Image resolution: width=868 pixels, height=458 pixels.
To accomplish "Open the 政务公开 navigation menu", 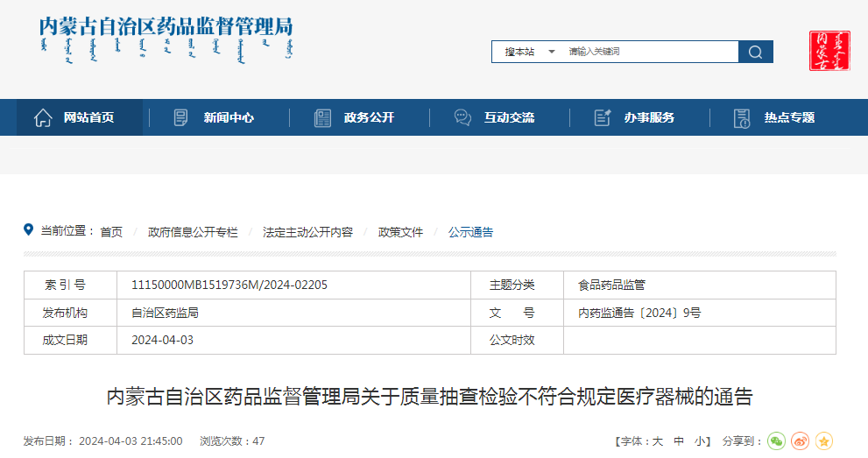I will [369, 117].
